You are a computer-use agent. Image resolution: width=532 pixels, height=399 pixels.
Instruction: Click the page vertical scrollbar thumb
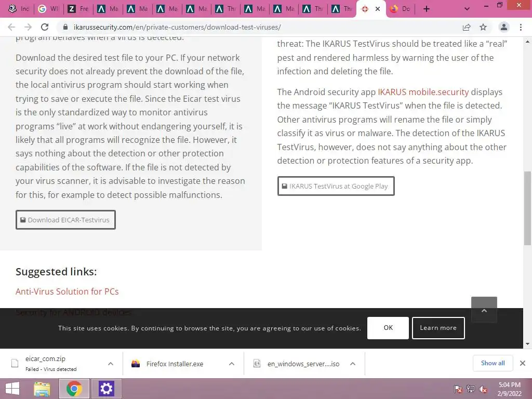pos(527,208)
